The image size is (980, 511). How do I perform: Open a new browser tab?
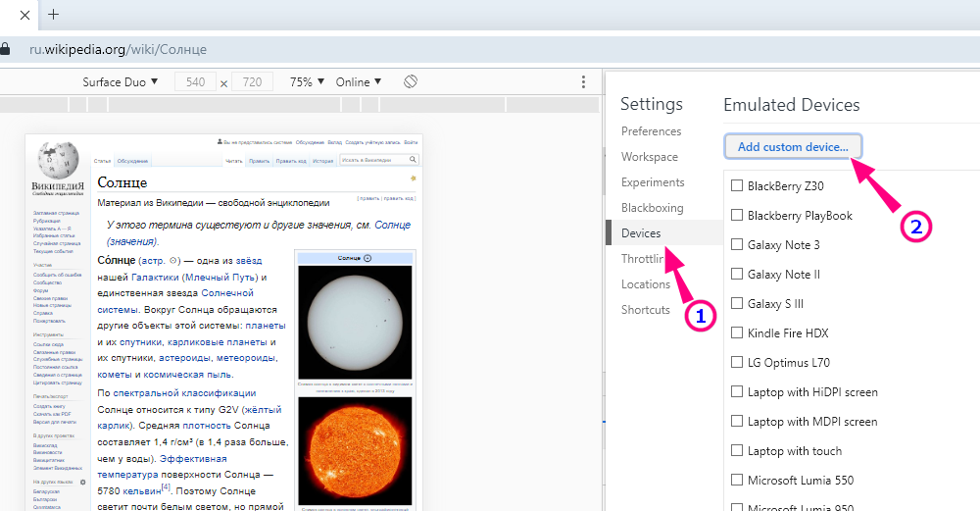pyautogui.click(x=54, y=15)
